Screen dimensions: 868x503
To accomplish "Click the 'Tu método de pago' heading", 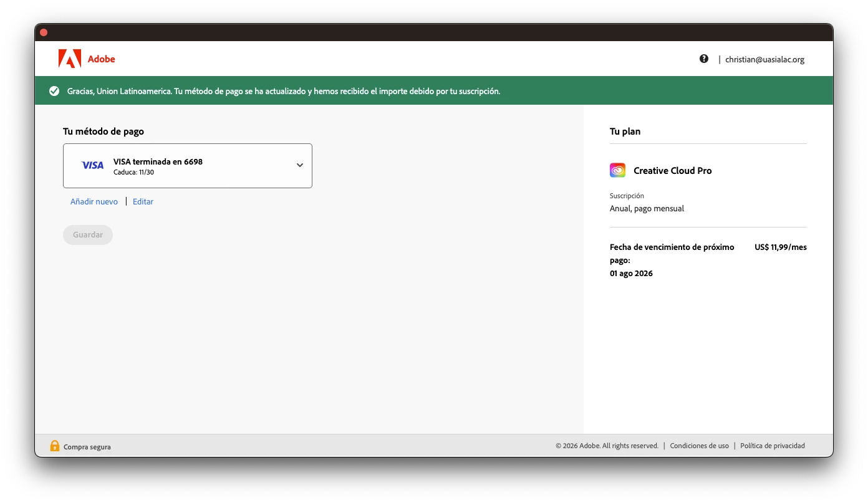I will coord(104,132).
